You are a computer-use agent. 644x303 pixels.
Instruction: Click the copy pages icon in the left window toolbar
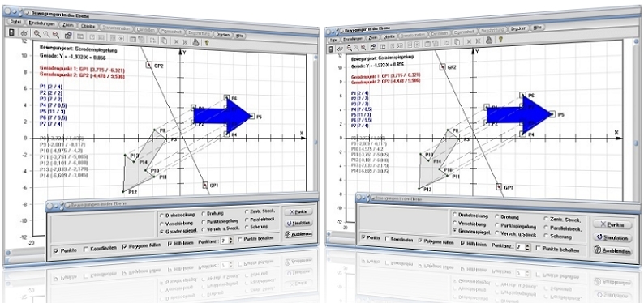point(164,41)
